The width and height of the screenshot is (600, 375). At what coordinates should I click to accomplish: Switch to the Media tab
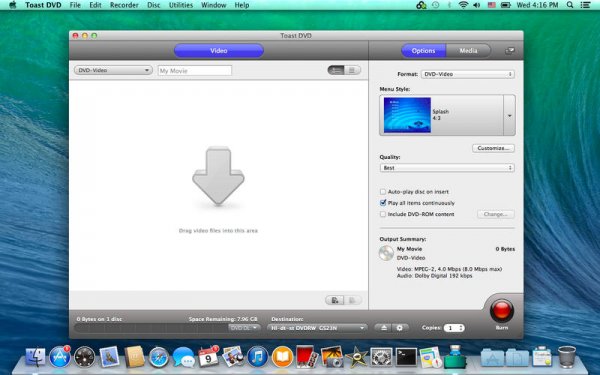[x=468, y=51]
